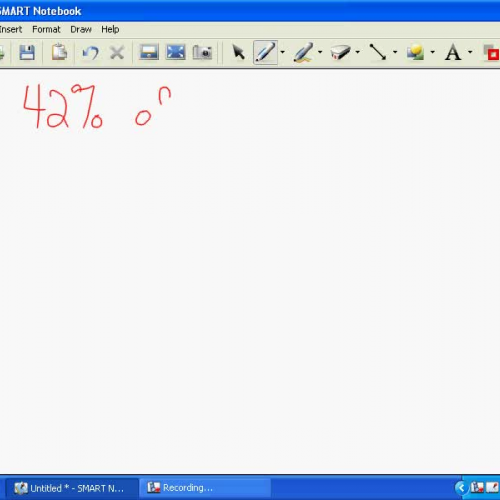Expand hidden tray icons chevron

461,488
